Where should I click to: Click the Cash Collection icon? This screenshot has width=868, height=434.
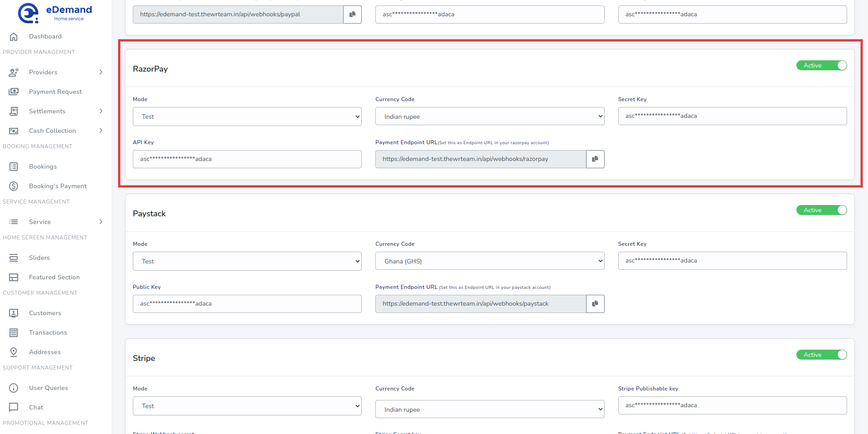[14, 131]
